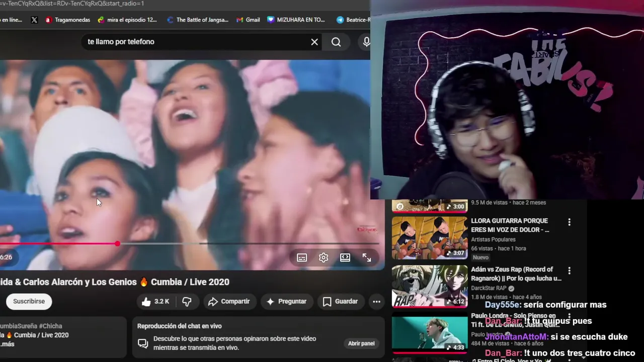Dislike the video

187,301
